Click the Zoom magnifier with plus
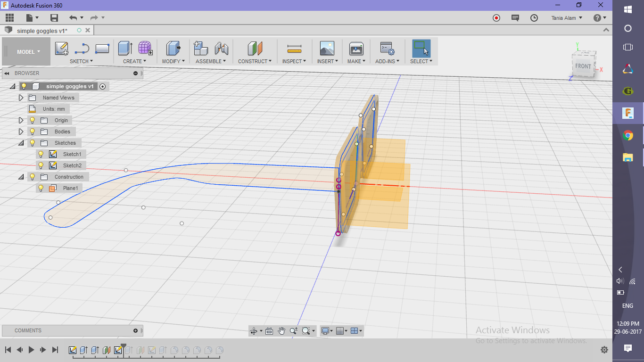The height and width of the screenshot is (362, 644). click(294, 331)
